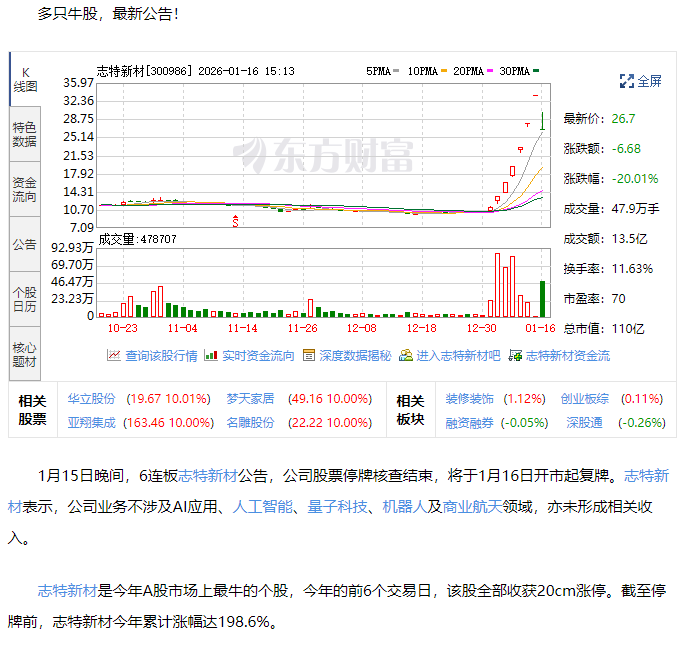Click the 换手率 value 11.63%
Image resolution: width=677 pixels, height=645 pixels.
tap(632, 269)
